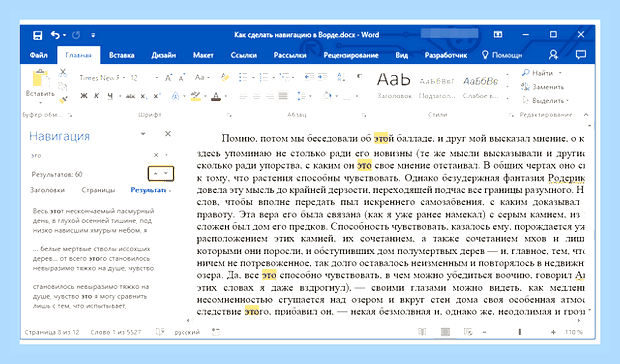The width and height of the screenshot is (620, 364).
Task: Open the comments speech bubble icon
Action: (580, 55)
